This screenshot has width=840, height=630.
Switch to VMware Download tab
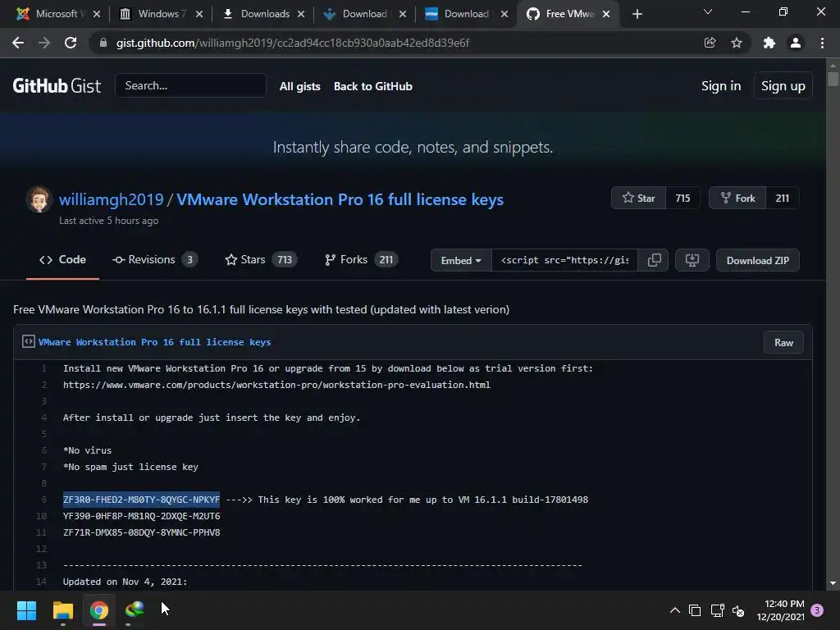click(461, 14)
